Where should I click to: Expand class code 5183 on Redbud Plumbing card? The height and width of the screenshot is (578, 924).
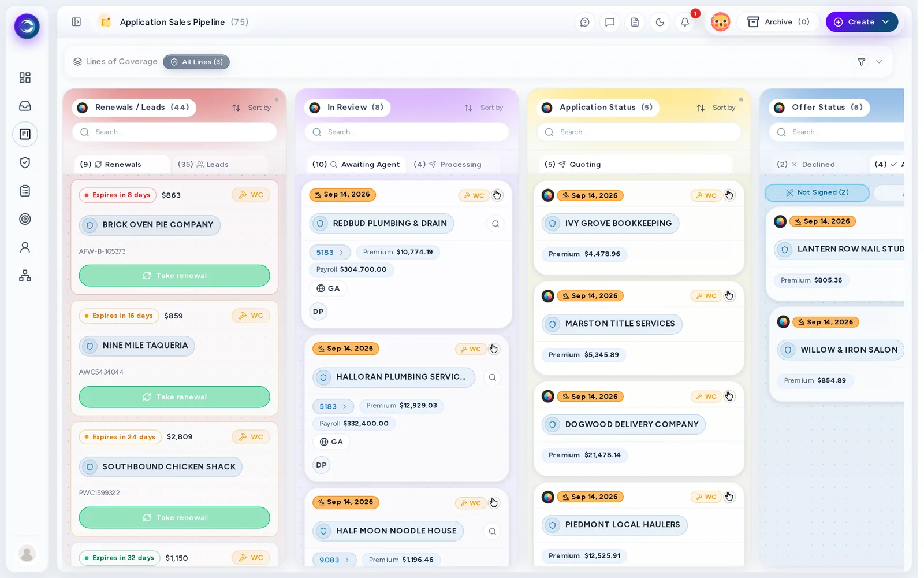tap(330, 252)
